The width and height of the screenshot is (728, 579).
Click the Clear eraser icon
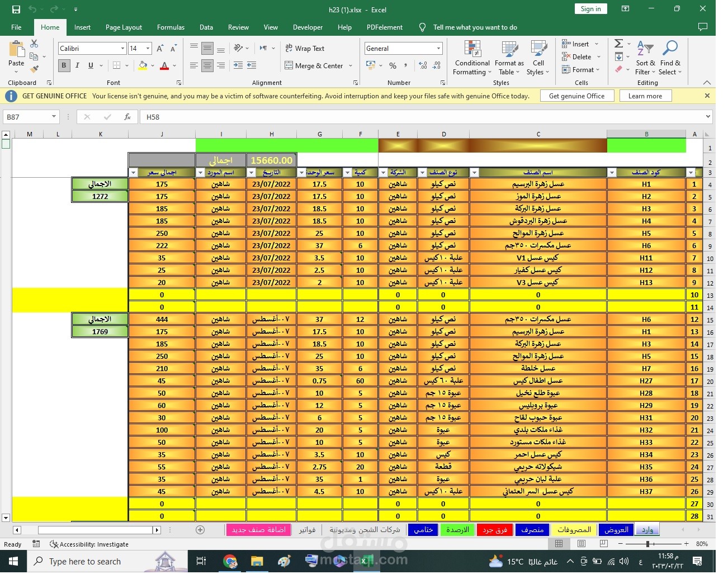(618, 69)
